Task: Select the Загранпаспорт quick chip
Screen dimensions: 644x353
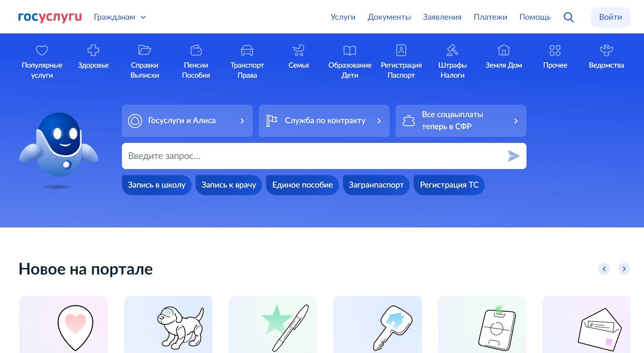Action: click(376, 185)
